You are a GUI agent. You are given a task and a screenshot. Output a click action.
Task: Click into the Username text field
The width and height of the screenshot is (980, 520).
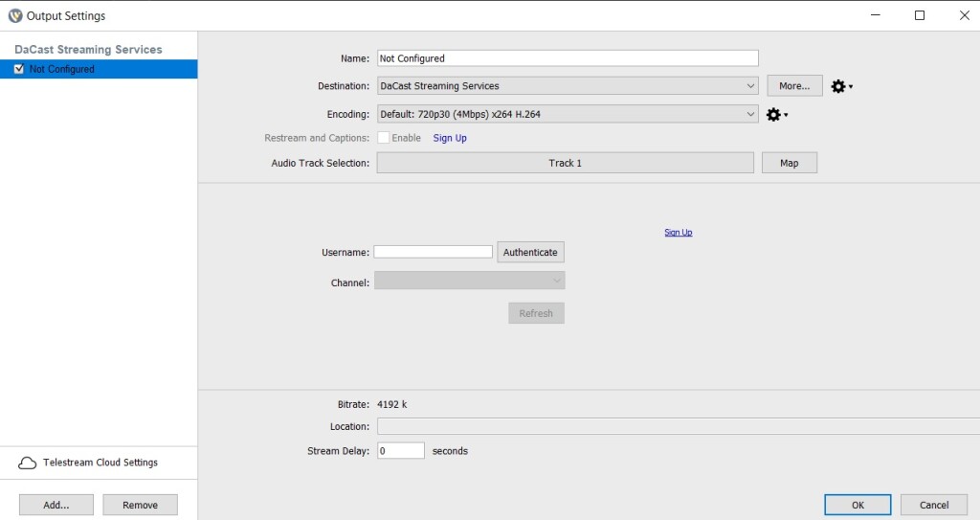point(433,252)
